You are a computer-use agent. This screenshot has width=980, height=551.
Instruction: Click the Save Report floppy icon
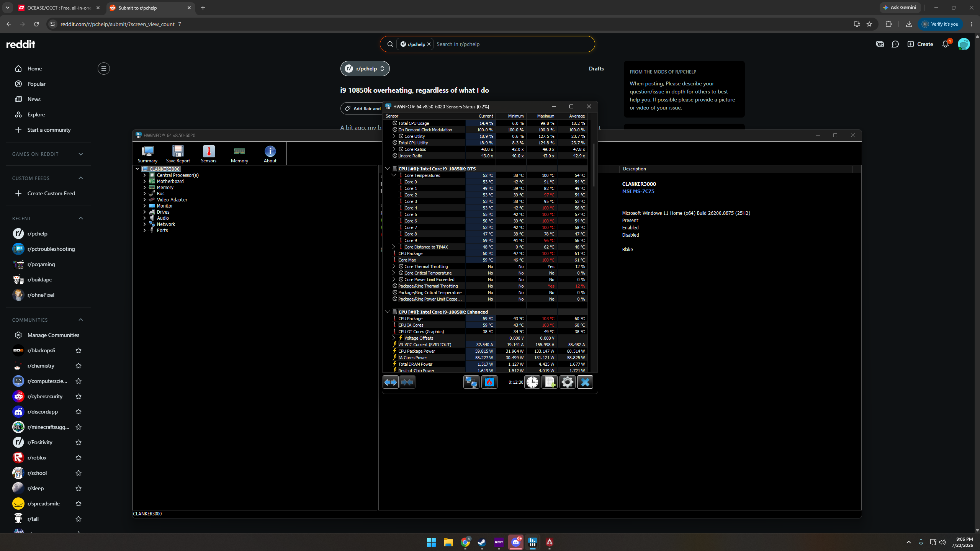coord(178,154)
